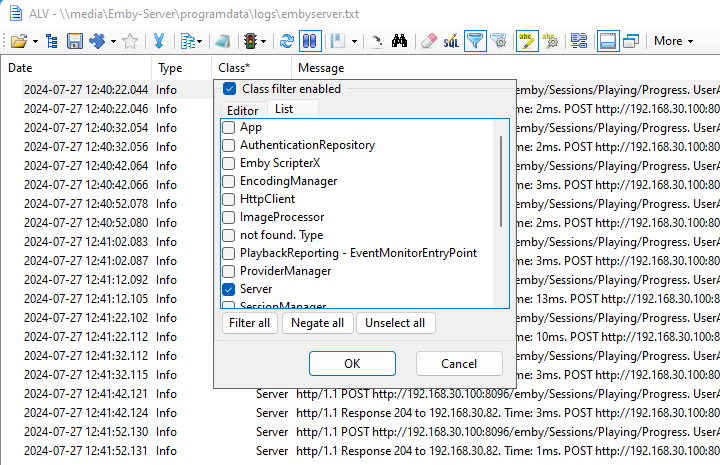The image size is (720, 465).
Task: Select log row dated 2024-07-27 12:40:22.044
Action: tap(86, 90)
